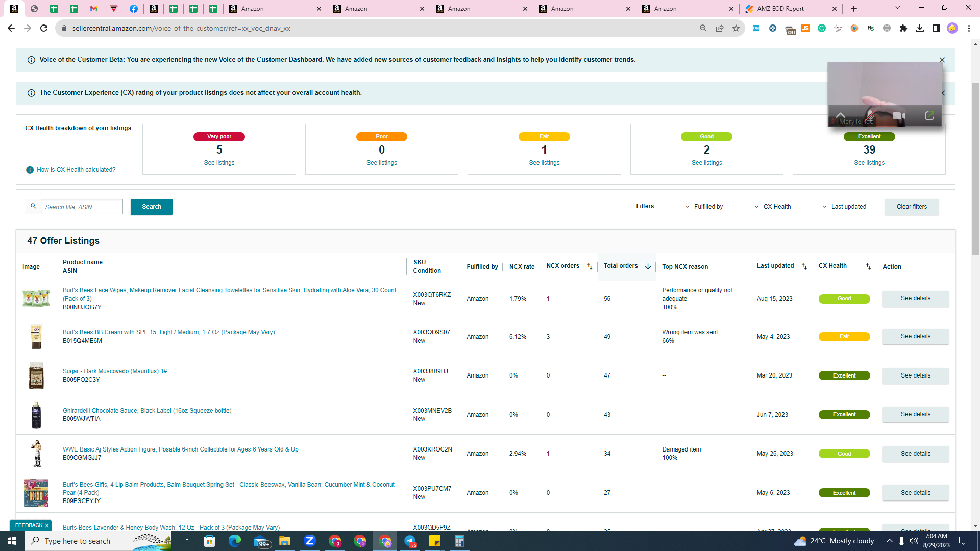Close the FEEDBACK tag

[x=47, y=525]
